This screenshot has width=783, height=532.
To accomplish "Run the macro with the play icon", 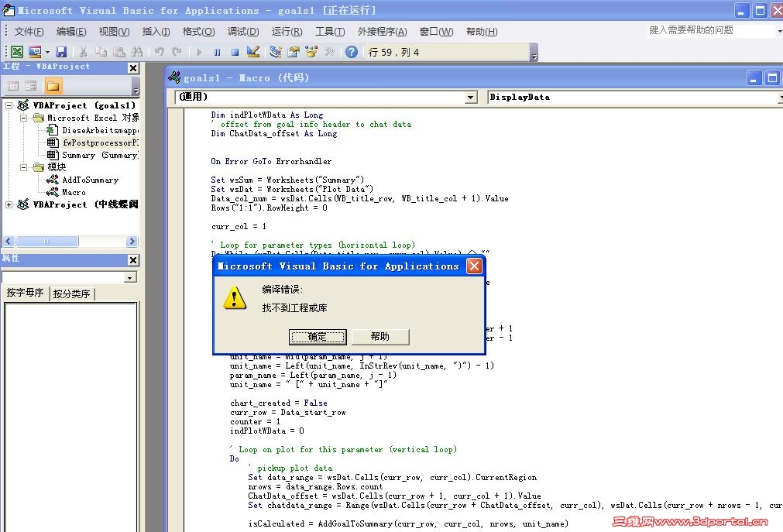I will click(199, 52).
